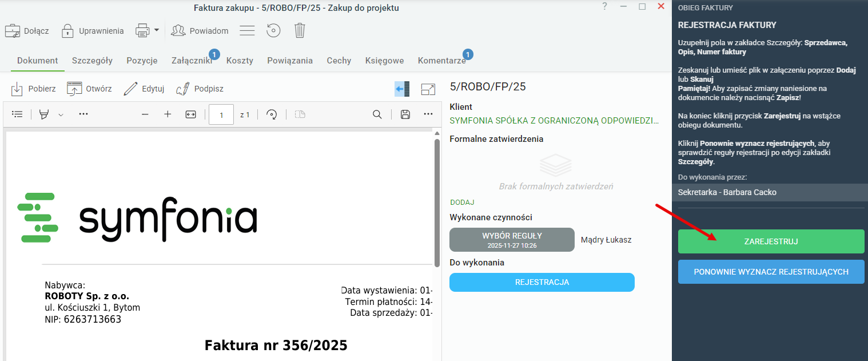Open the three-line menu in top toolbar

(x=247, y=30)
